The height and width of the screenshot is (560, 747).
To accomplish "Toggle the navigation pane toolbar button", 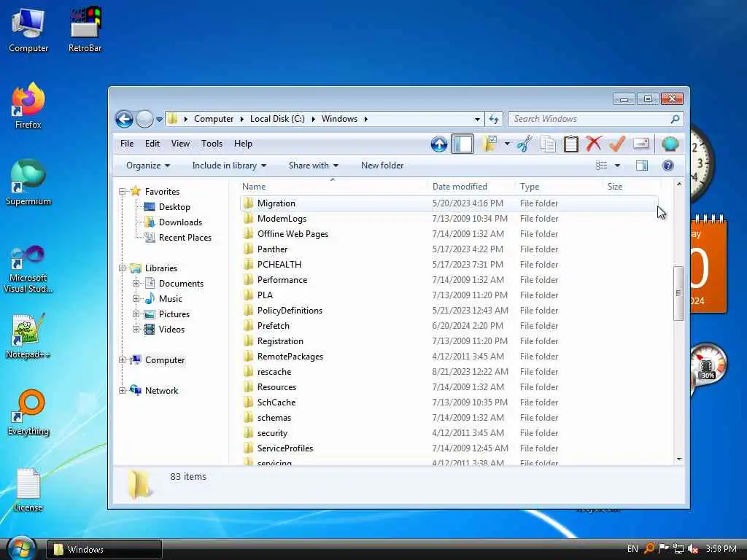I will pos(462,144).
